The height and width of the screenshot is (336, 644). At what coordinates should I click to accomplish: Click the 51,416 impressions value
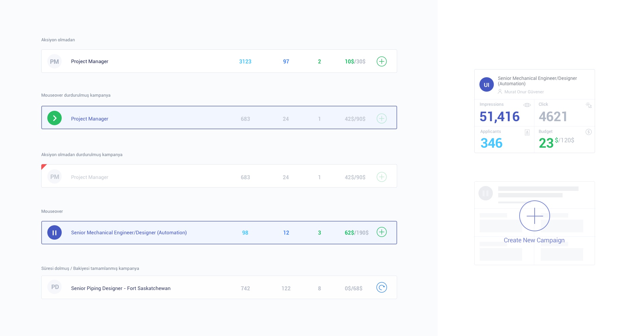tap(499, 117)
